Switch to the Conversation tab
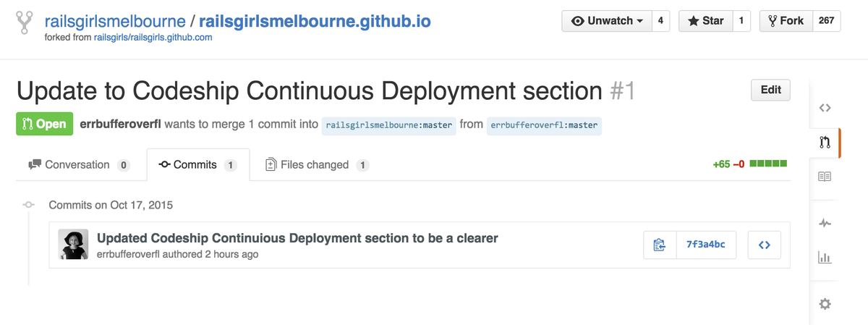868x325 pixels. [x=79, y=165]
